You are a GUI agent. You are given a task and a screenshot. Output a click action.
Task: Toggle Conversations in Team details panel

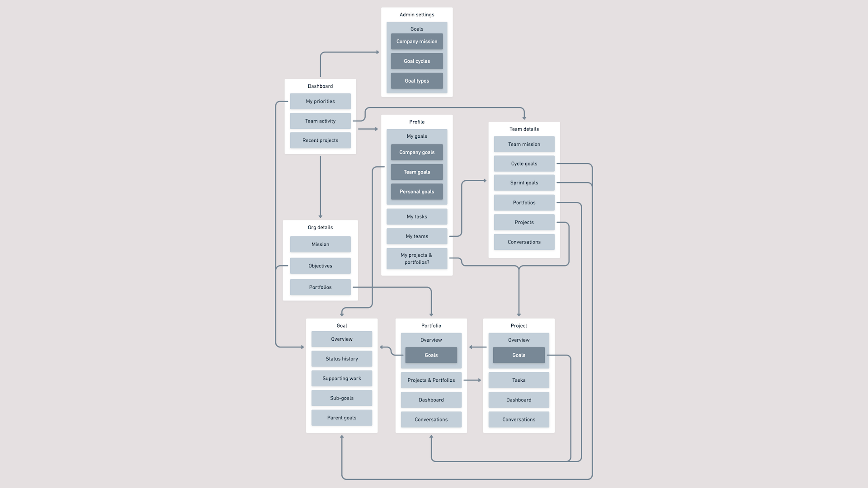(x=524, y=241)
